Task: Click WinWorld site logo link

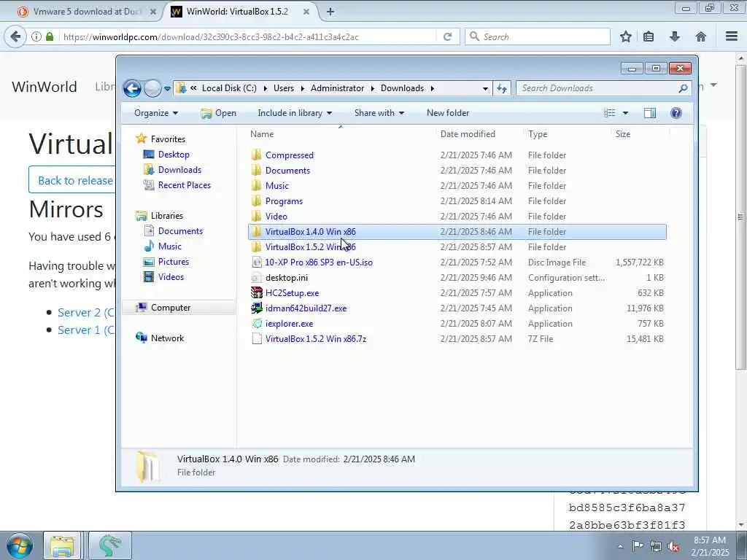Action: 44,87
